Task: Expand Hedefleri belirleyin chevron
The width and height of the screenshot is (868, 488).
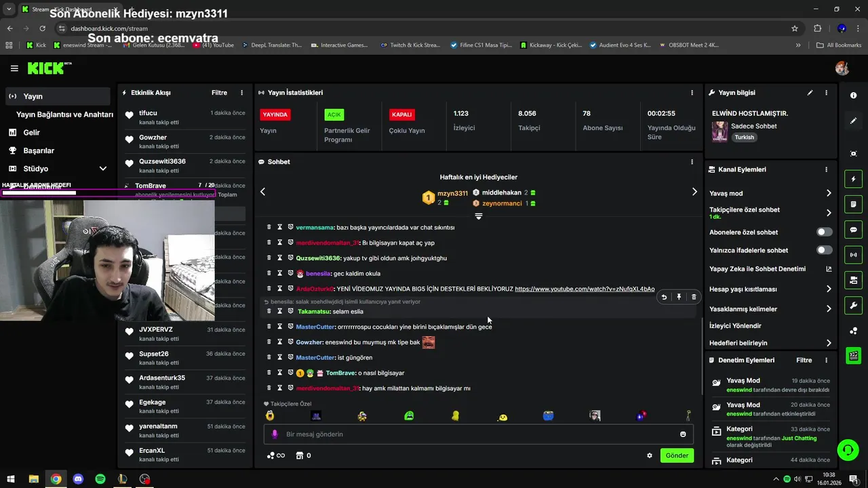Action: coord(829,343)
